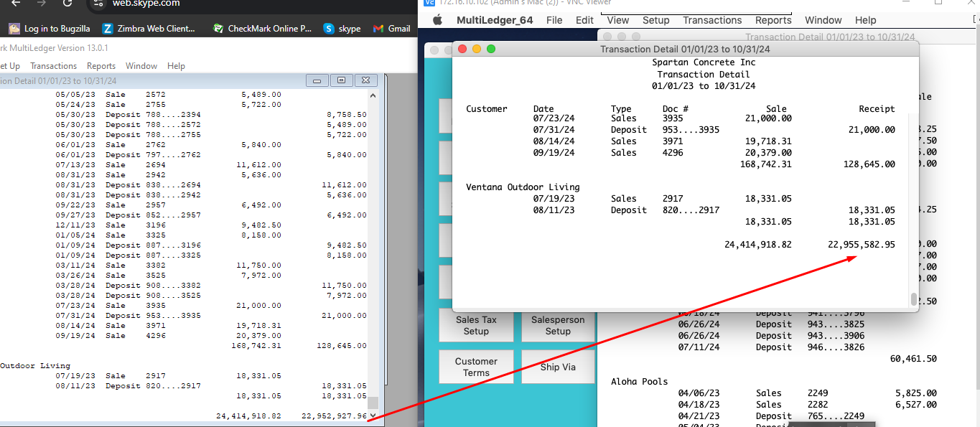Open the skype bookmark
Screen dimensions: 980x427
[x=342, y=29]
